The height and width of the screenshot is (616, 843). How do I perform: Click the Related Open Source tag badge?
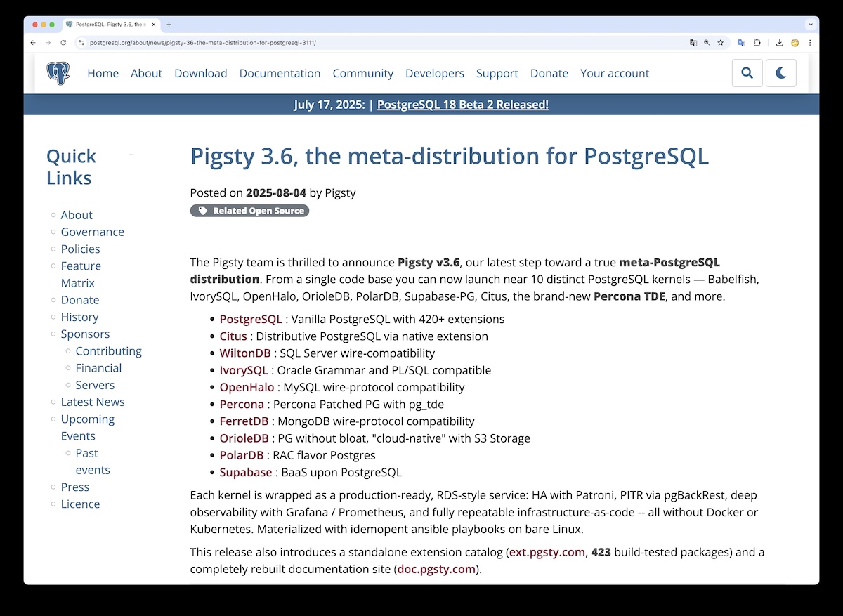click(249, 211)
